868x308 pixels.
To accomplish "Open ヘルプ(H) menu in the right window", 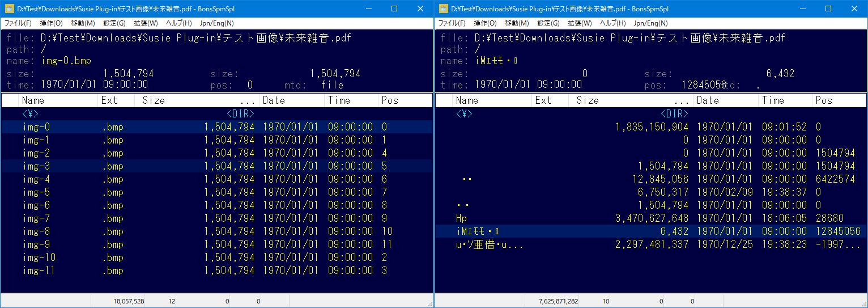I will pos(612,23).
